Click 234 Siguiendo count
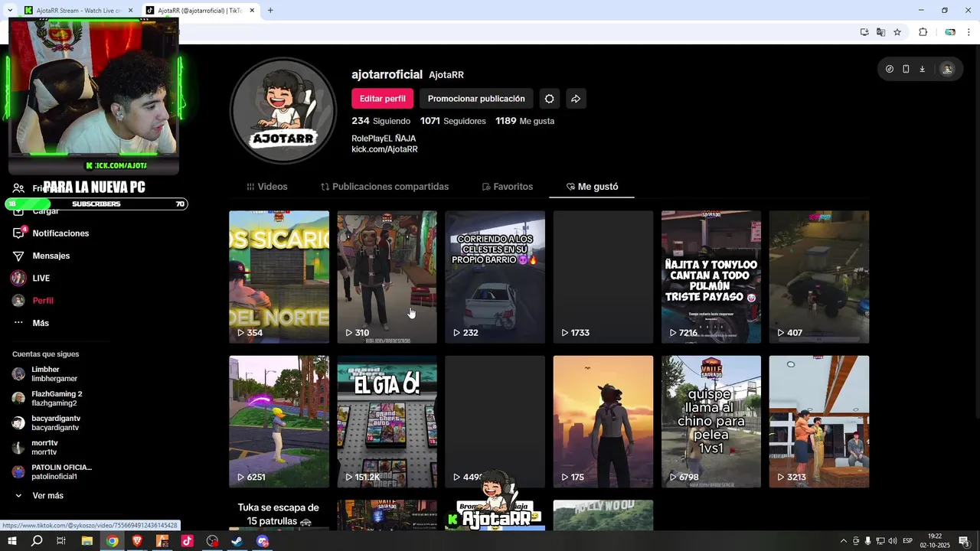This screenshot has width=980, height=551. pos(381,121)
